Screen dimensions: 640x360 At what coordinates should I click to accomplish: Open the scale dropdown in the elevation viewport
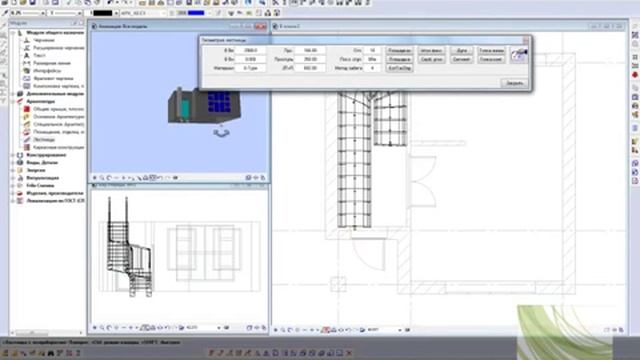tap(219, 327)
